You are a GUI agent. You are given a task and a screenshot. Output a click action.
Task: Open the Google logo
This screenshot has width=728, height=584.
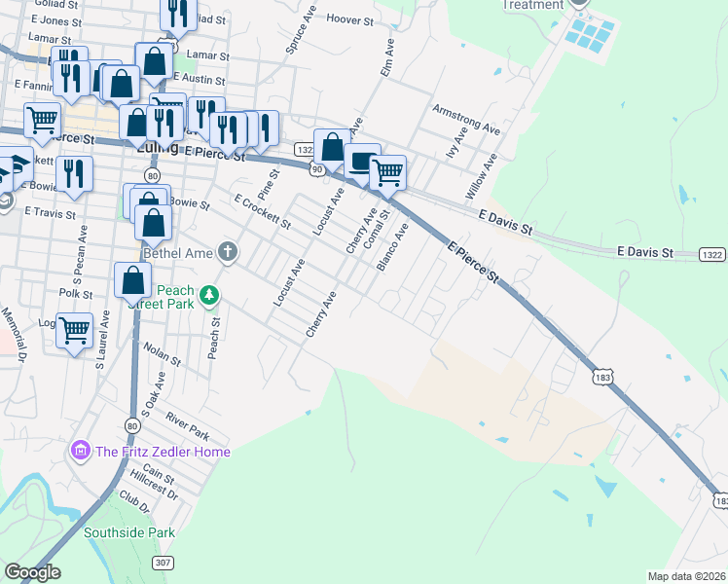coord(32,572)
